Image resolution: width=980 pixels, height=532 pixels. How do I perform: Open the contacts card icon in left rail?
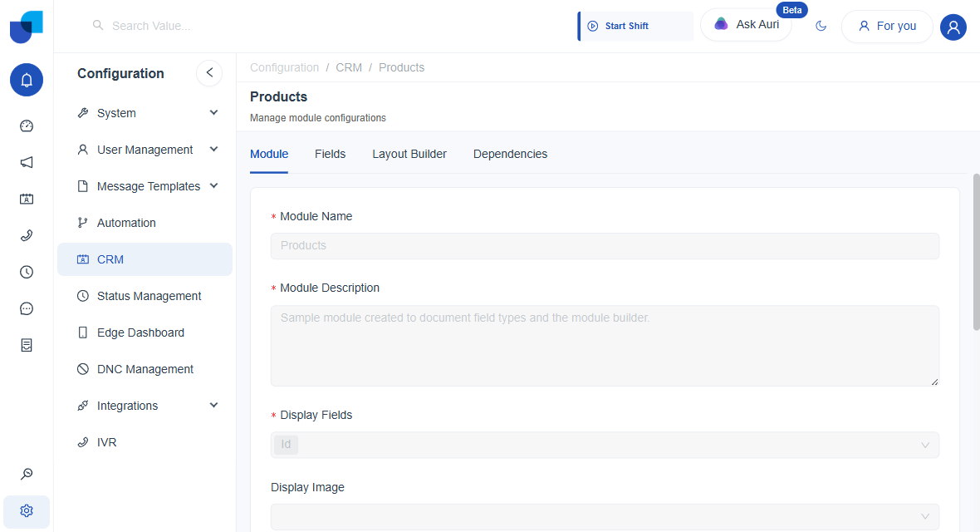(x=27, y=199)
